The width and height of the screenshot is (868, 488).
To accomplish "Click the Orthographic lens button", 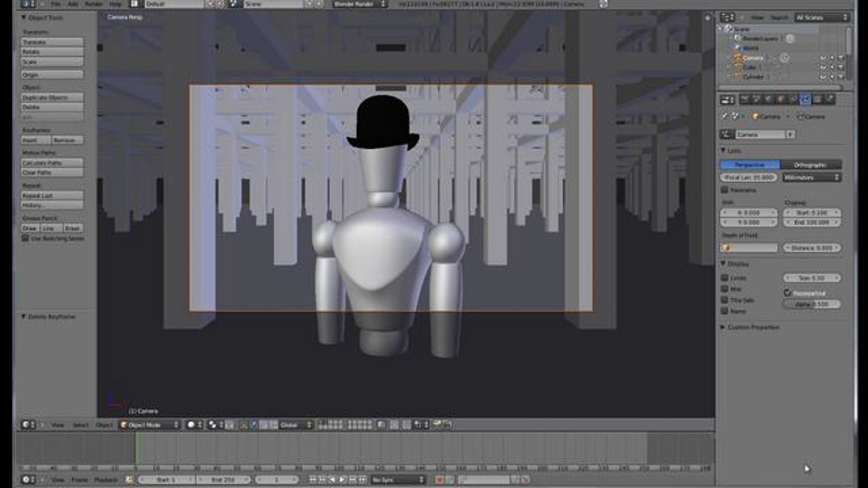I will point(810,165).
